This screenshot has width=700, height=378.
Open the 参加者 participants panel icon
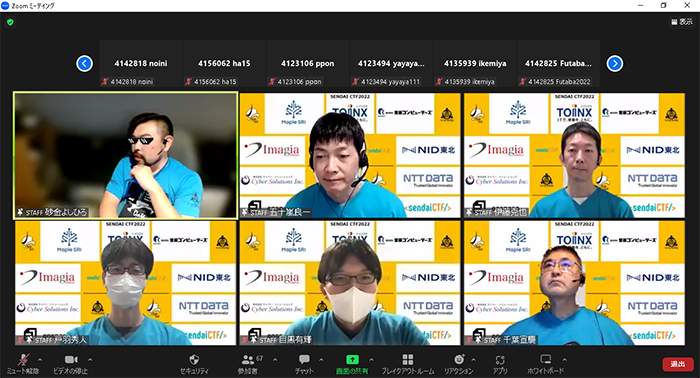coord(248,359)
